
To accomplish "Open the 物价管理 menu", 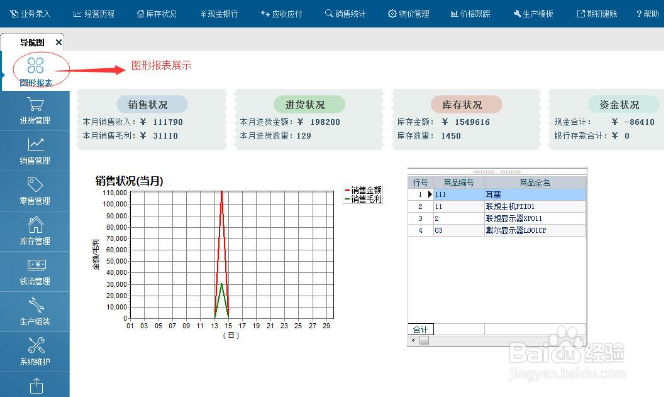I will point(409,14).
